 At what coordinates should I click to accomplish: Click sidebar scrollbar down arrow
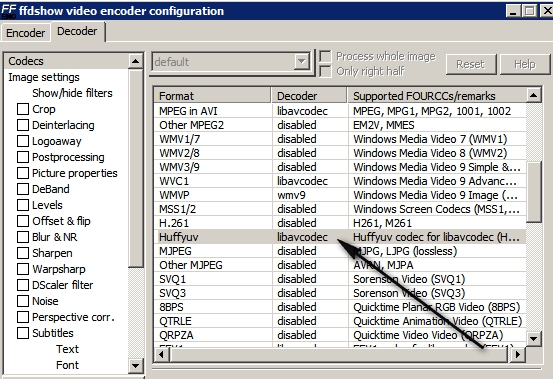(136, 365)
